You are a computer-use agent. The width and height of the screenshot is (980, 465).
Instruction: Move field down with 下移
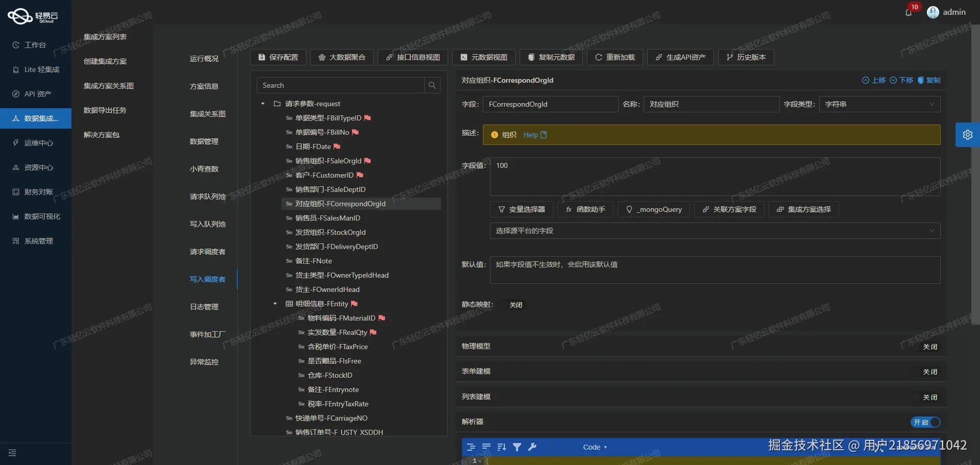901,80
